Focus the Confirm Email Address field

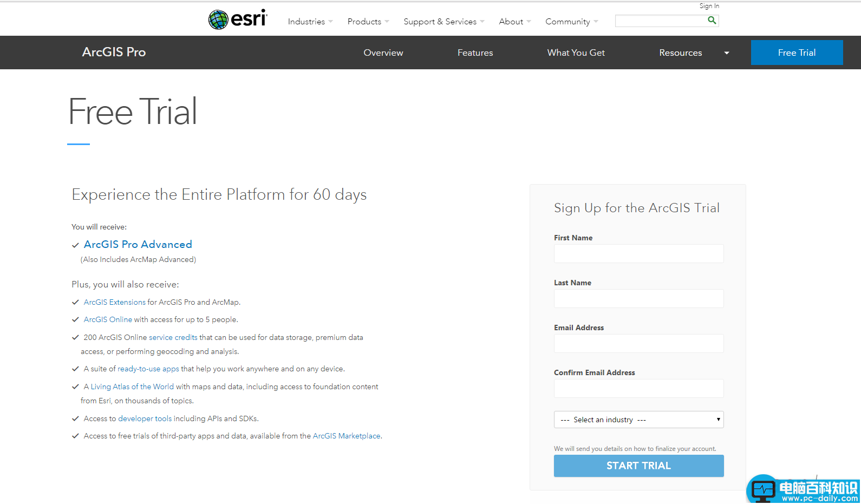point(639,388)
